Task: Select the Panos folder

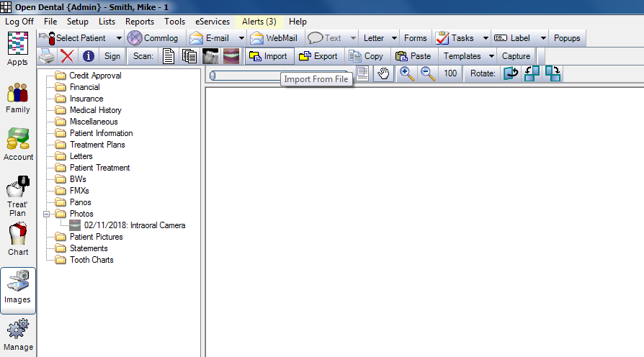Action: pos(80,202)
